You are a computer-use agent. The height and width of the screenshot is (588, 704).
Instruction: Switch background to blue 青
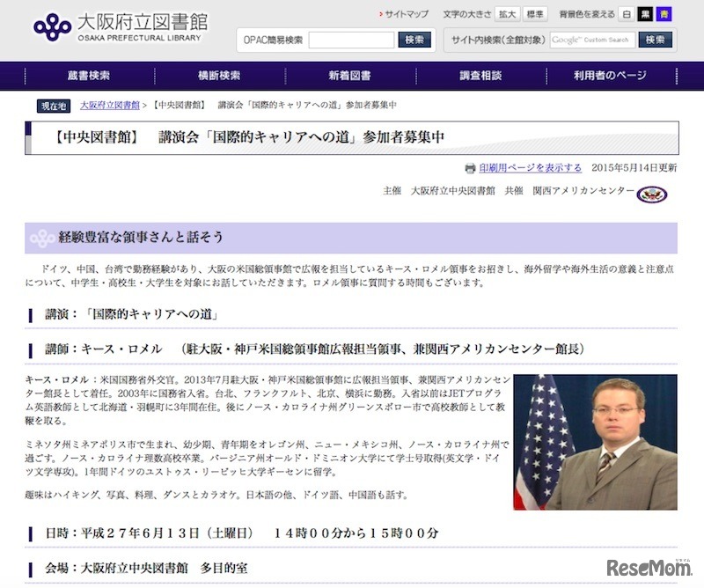click(x=664, y=14)
